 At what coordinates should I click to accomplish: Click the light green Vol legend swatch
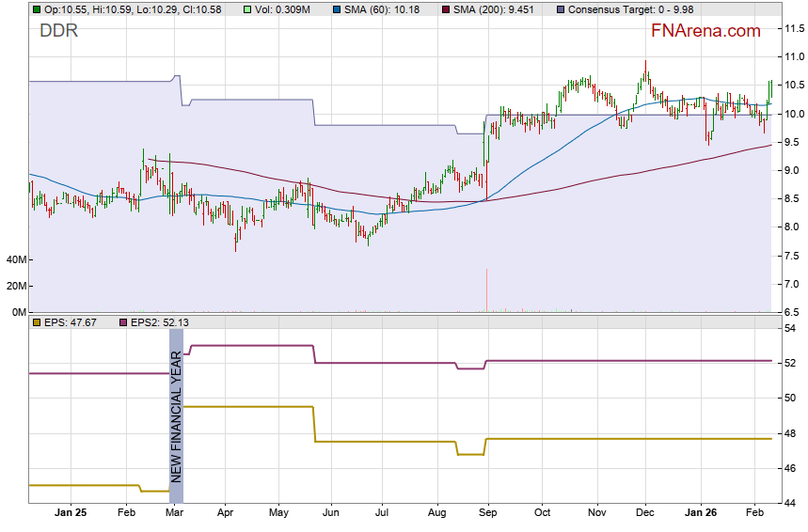tap(247, 9)
